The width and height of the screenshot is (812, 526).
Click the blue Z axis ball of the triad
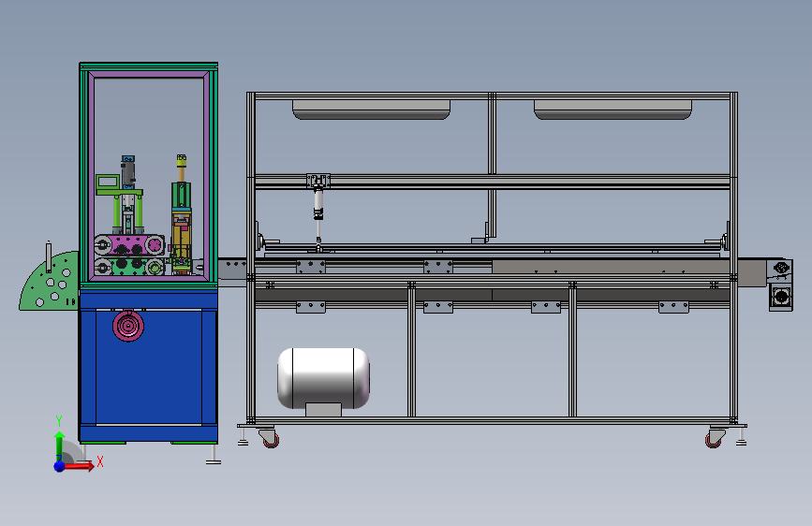coord(60,466)
